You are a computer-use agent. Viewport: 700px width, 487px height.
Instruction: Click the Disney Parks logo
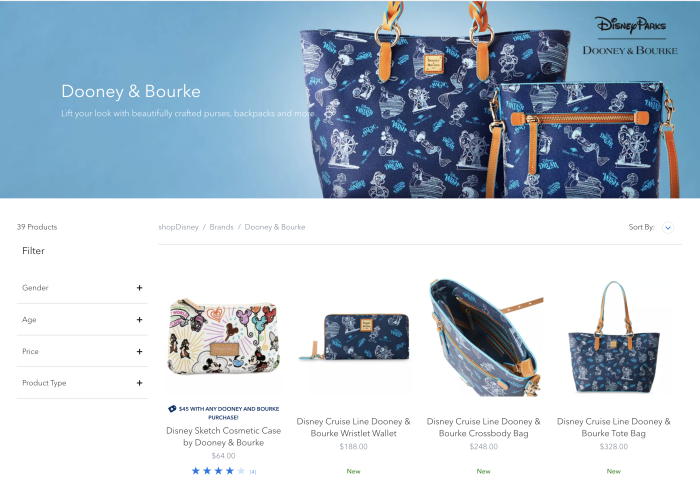630,25
